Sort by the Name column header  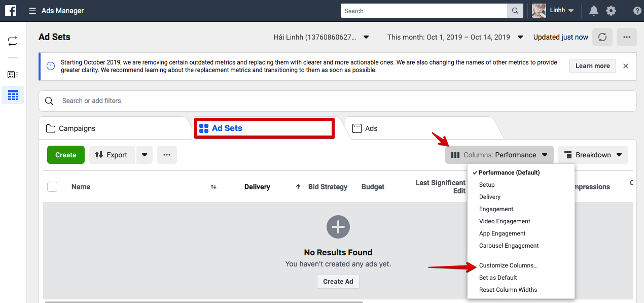[x=81, y=187]
